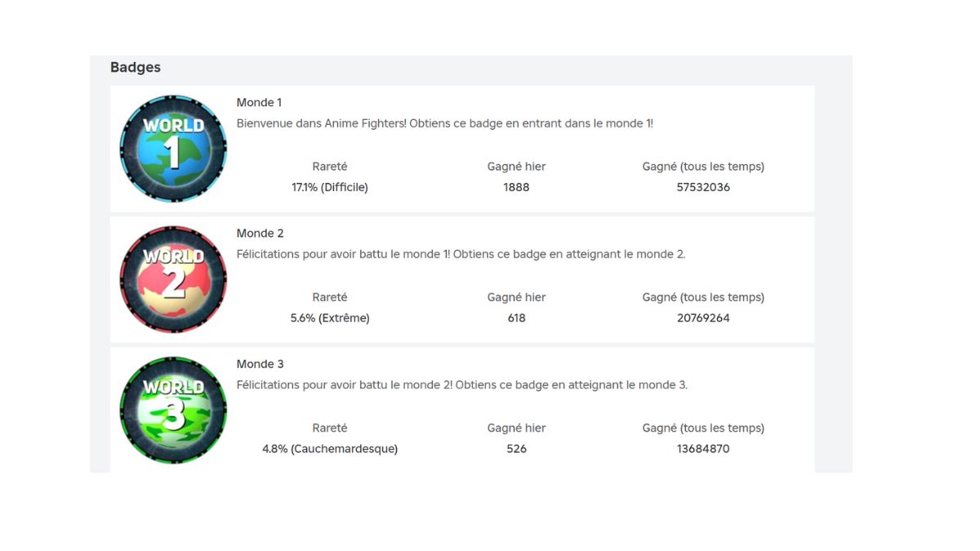The width and height of the screenshot is (980, 551).
Task: Click the 618 won-yesterday count
Action: coord(516,318)
